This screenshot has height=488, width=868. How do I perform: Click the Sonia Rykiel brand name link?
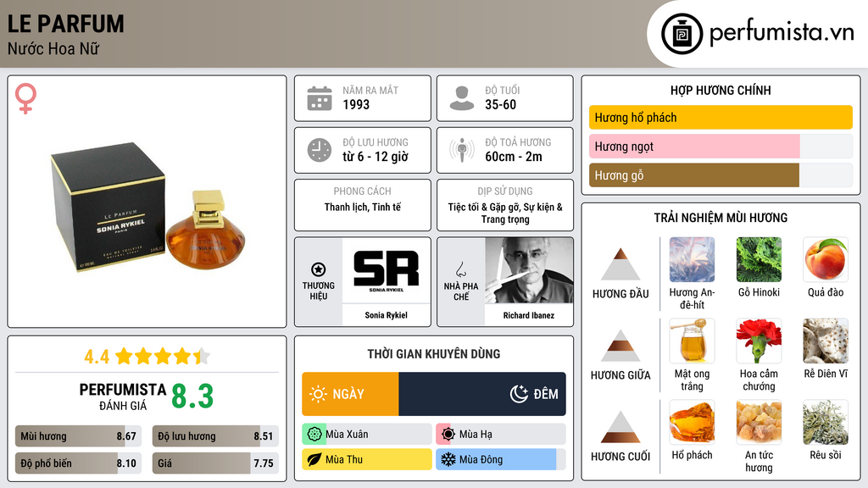(x=386, y=315)
